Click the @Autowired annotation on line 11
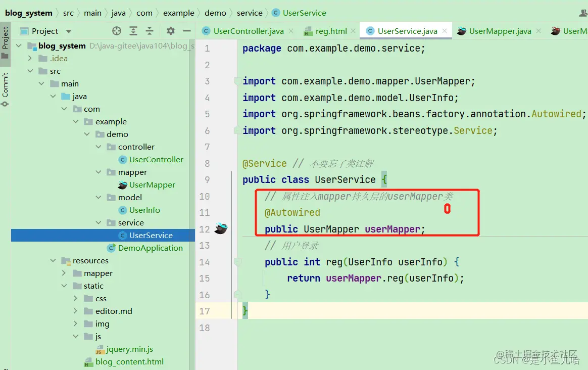 coord(292,212)
